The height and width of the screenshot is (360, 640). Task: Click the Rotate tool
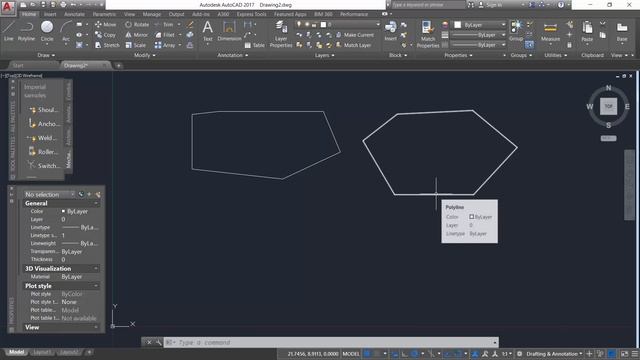137,24
